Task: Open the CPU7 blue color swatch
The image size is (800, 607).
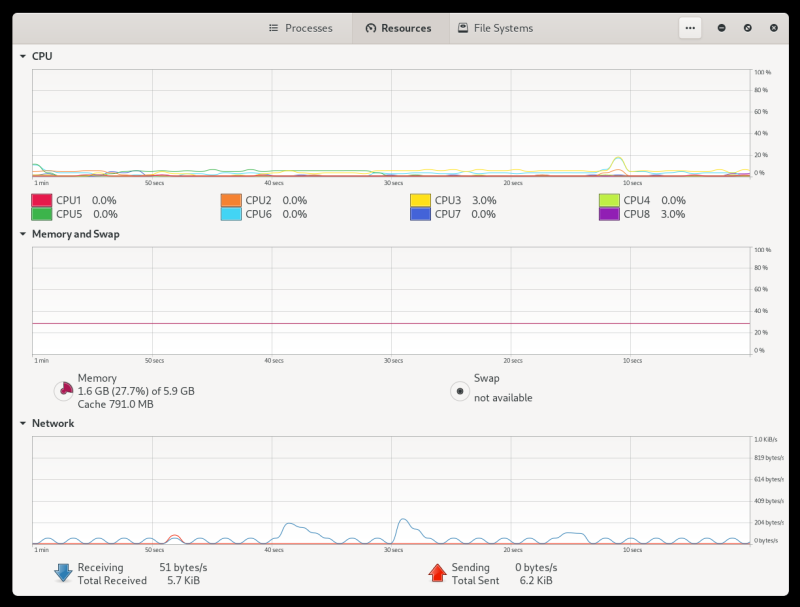Action: pos(421,214)
